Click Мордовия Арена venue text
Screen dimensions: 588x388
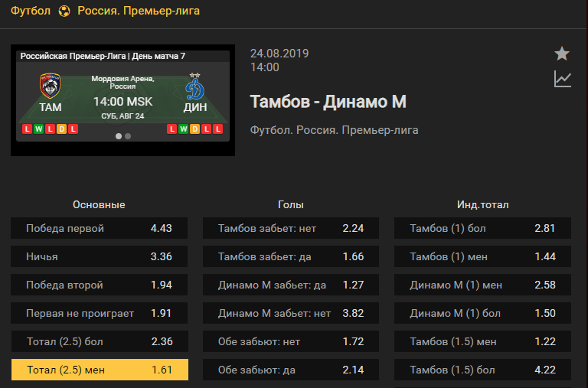click(123, 82)
